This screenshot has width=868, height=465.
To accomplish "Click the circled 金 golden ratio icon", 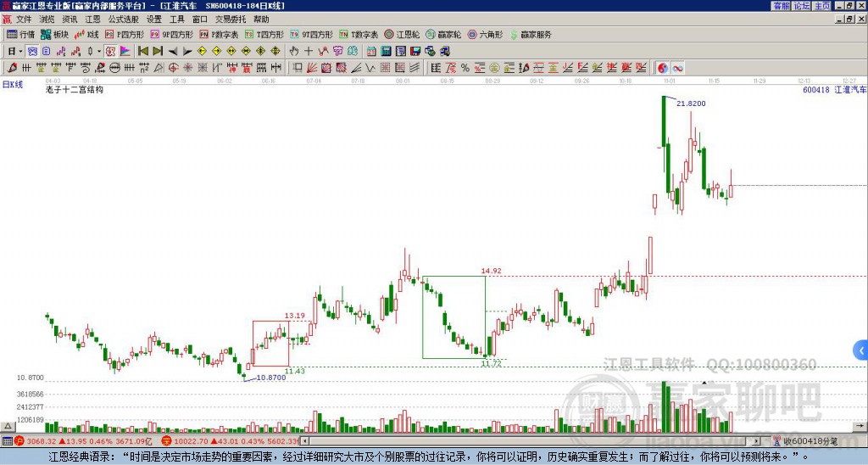I will coord(494,68).
